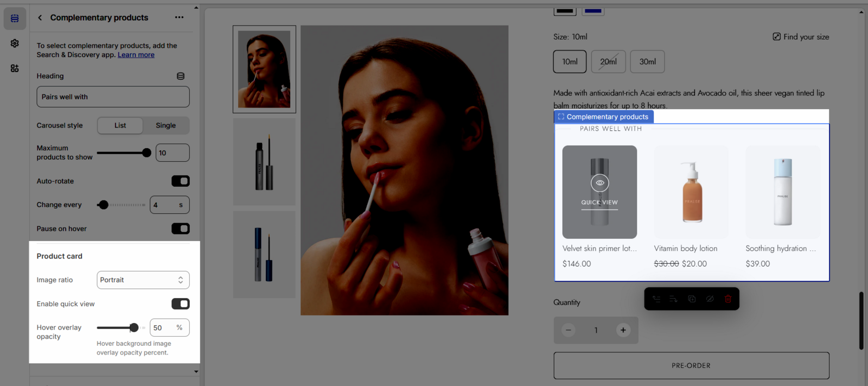Click the Learn more link

[x=136, y=55]
